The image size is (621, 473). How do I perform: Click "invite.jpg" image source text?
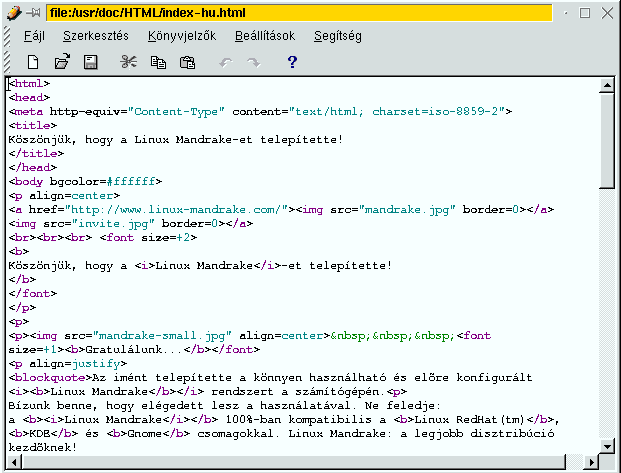click(x=113, y=224)
